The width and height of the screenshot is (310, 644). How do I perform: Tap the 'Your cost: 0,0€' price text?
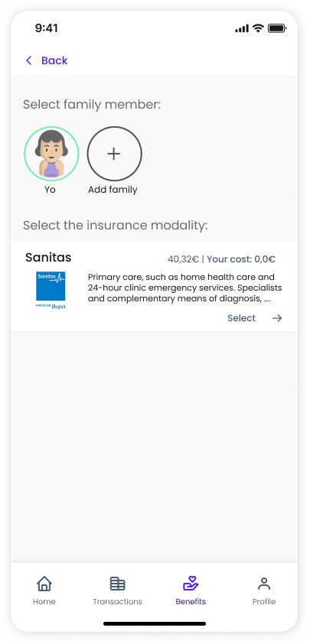241,259
